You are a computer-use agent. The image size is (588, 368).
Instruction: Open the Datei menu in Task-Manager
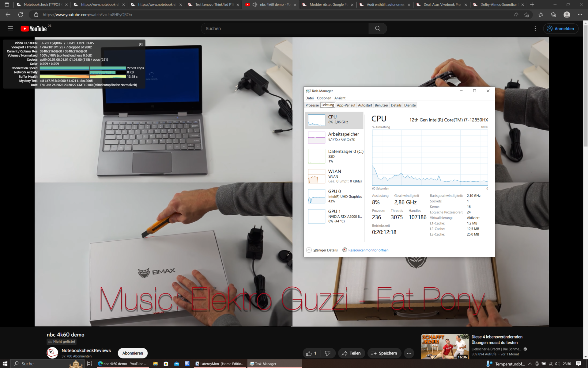(309, 98)
